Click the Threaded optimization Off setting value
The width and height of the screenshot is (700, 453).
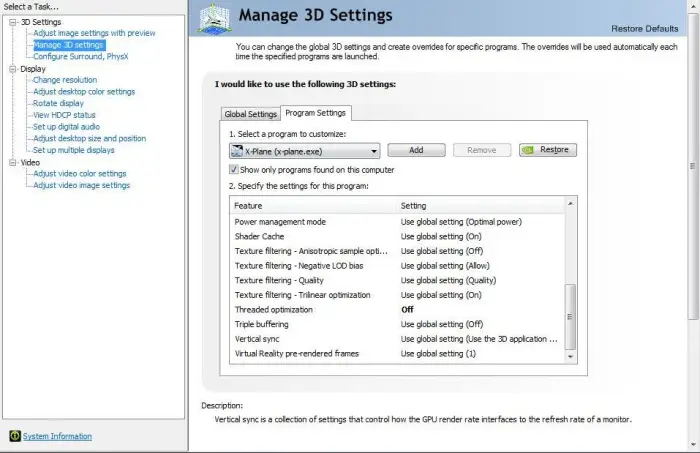(x=407, y=310)
